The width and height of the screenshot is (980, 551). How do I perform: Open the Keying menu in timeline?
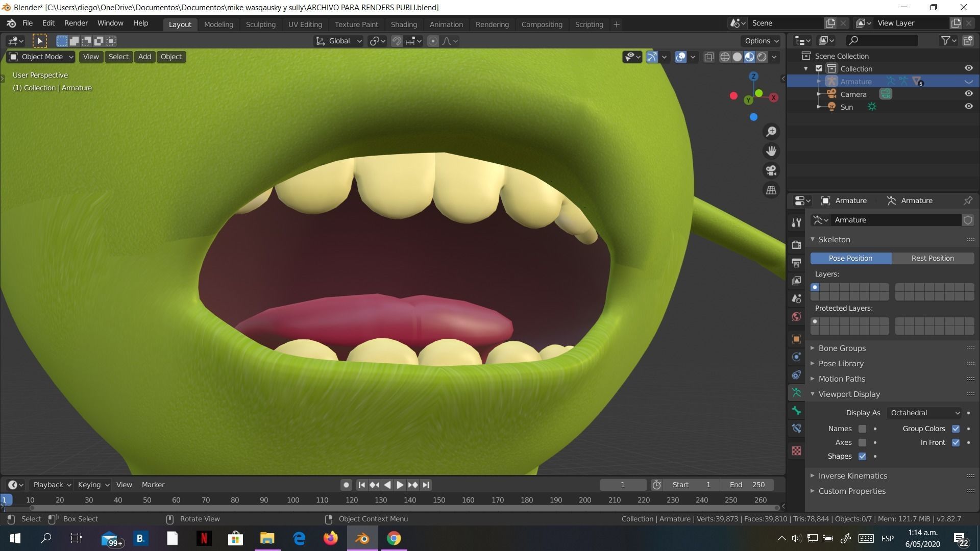click(93, 485)
